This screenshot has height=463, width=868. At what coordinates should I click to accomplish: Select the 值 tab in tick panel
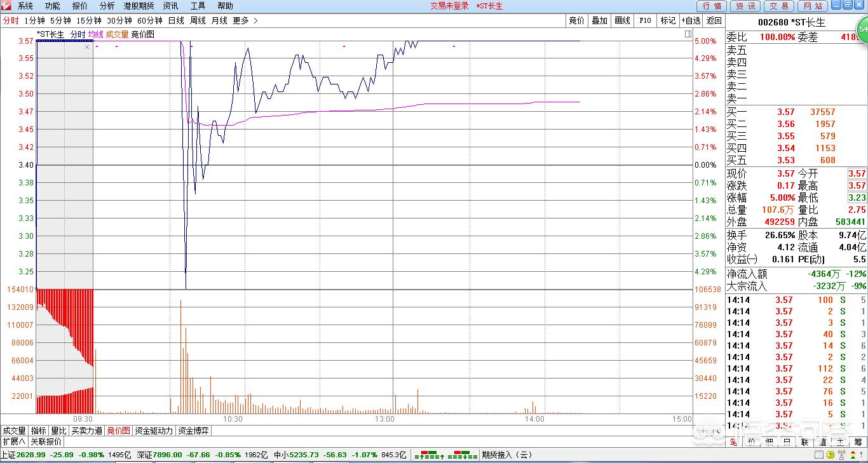pyautogui.click(x=822, y=442)
